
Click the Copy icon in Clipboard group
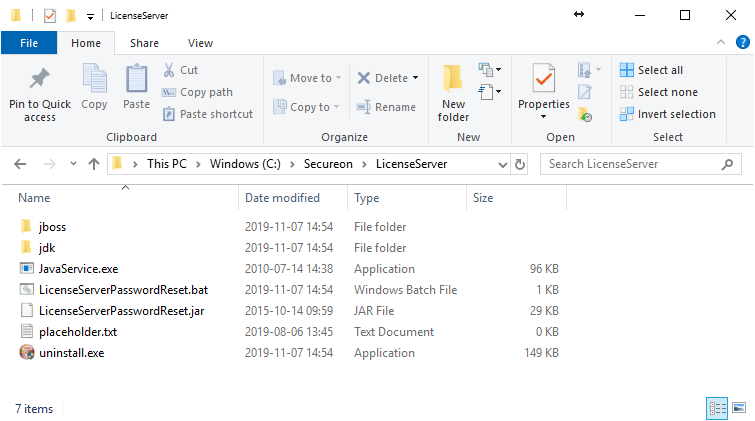(95, 80)
